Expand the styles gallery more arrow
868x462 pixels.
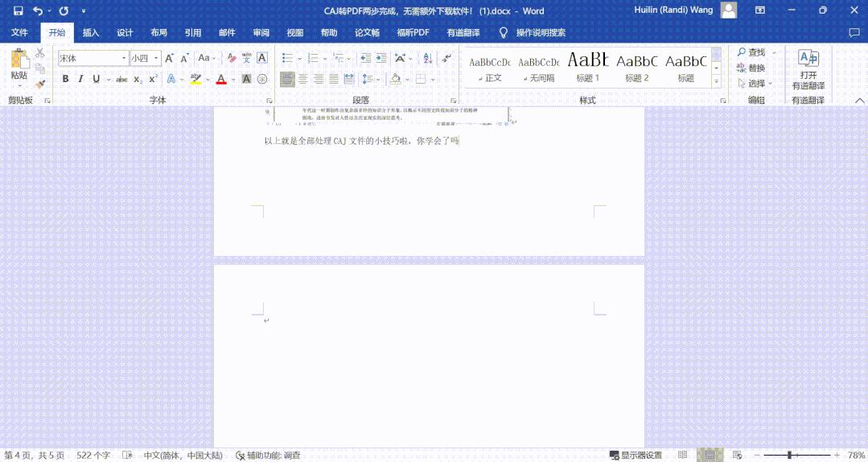[716, 81]
